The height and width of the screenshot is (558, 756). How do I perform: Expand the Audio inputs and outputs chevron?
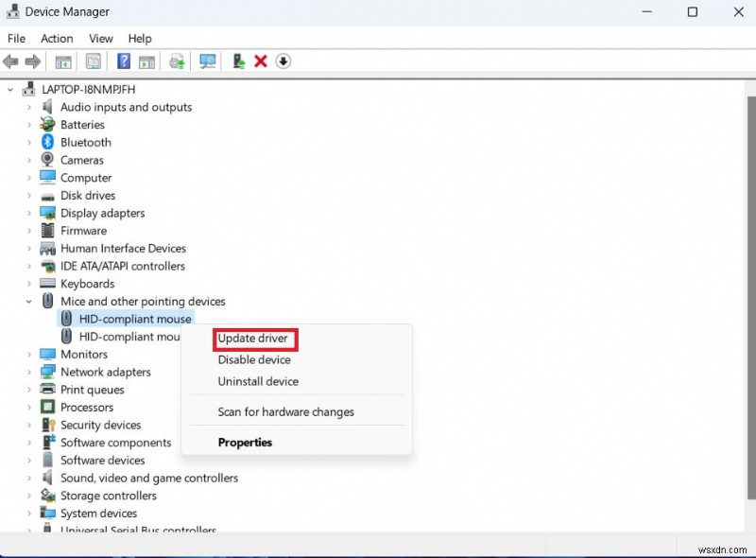click(29, 107)
